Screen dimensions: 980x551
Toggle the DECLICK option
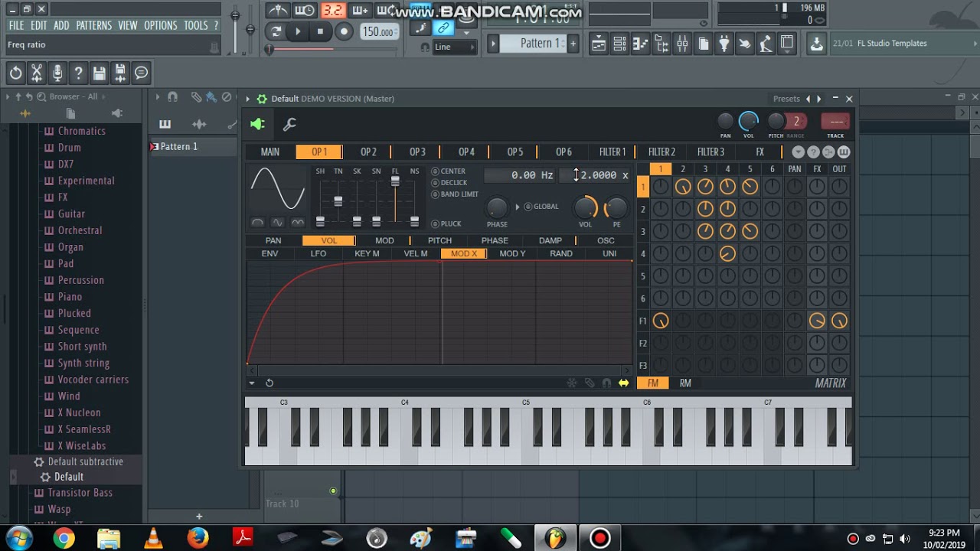(449, 183)
